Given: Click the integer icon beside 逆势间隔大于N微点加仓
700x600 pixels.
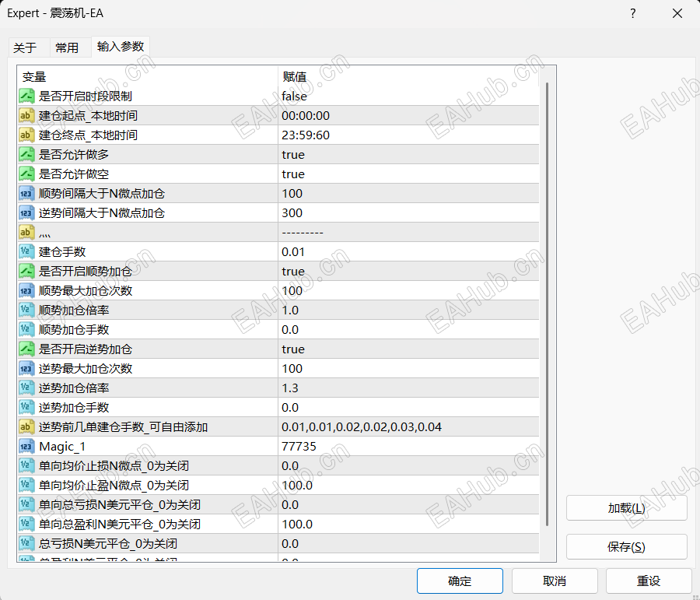Looking at the screenshot, I should [x=26, y=212].
